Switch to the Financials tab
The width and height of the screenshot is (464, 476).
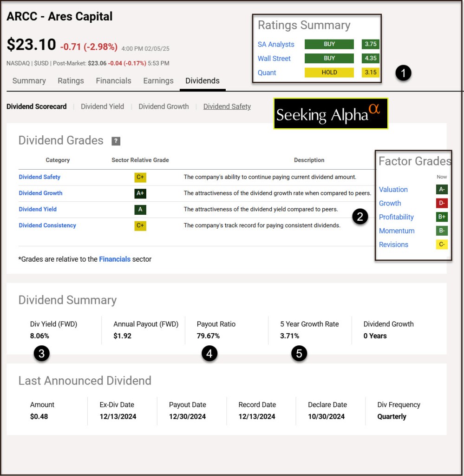click(x=113, y=81)
